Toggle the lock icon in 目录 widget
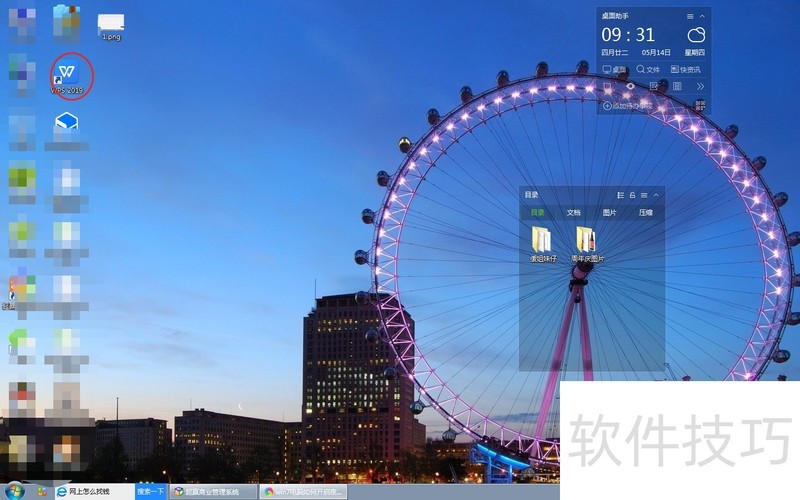 (x=632, y=195)
